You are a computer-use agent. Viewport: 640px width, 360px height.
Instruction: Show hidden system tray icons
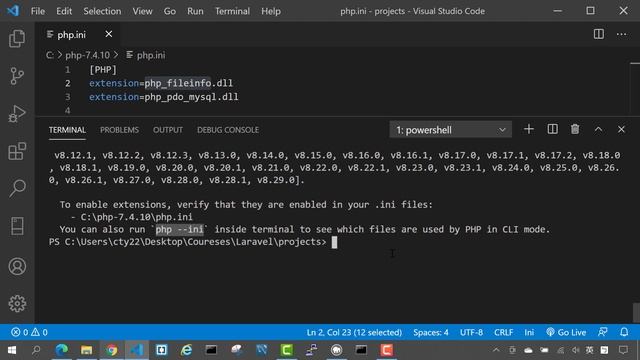496,350
